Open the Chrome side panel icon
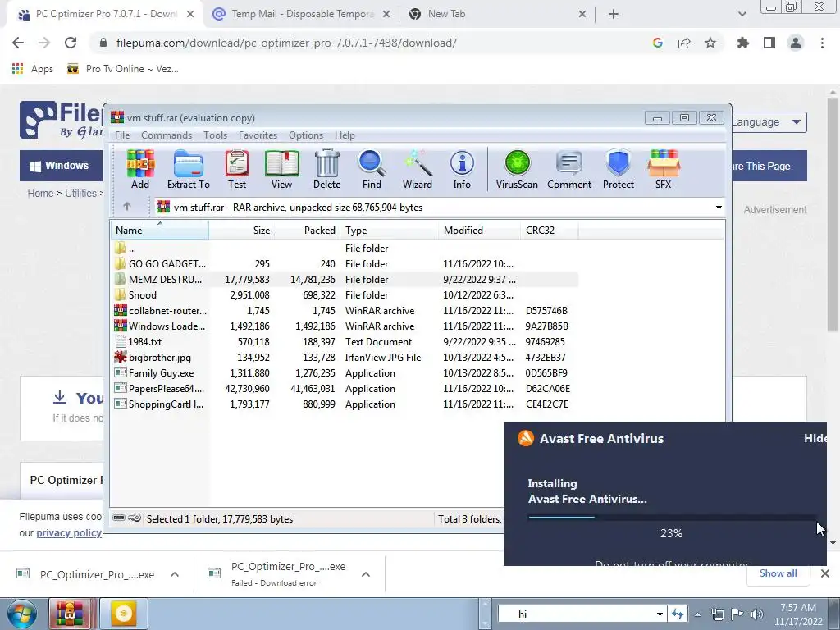This screenshot has height=630, width=840. coord(769,43)
